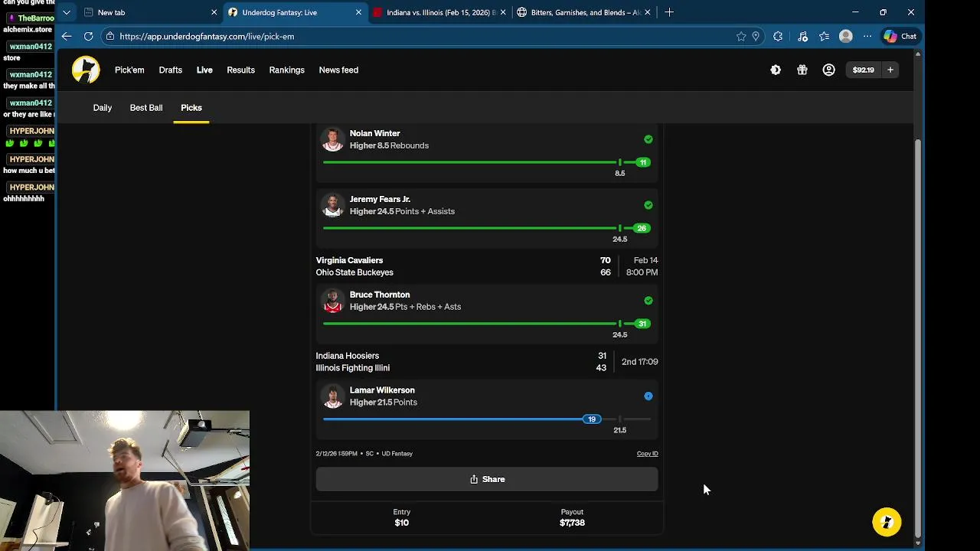Click Bruce Thornton's player avatar
980x551 pixels.
pos(332,302)
